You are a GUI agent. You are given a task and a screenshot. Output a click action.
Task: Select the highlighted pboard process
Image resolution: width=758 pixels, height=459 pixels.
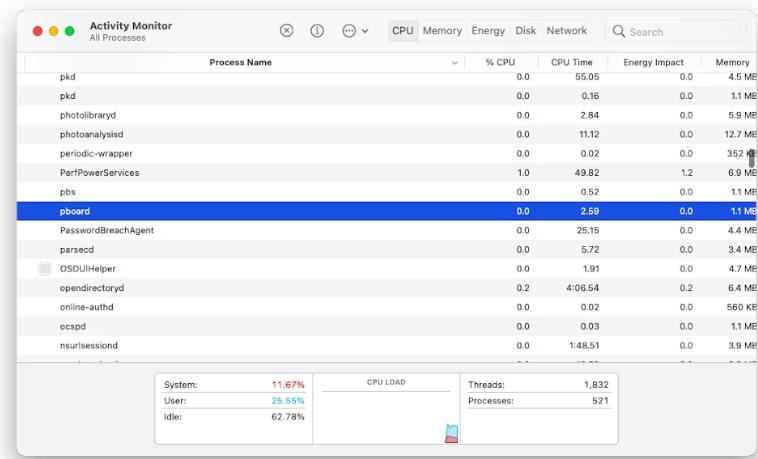[x=387, y=211]
